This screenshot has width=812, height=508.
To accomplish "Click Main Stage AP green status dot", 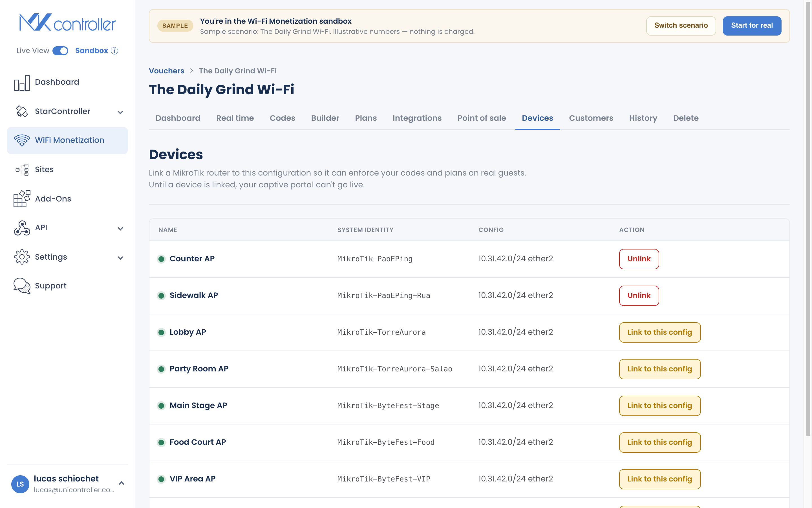I will pyautogui.click(x=161, y=406).
